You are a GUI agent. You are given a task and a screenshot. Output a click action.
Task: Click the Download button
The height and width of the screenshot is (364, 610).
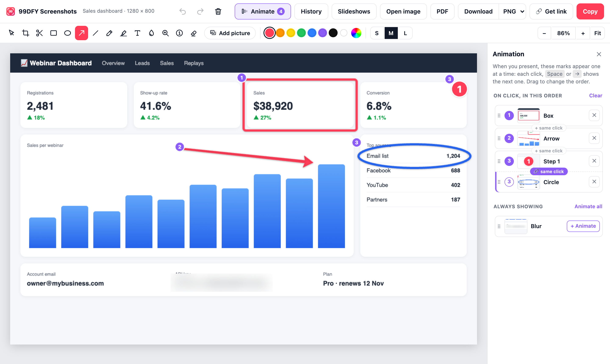(478, 11)
